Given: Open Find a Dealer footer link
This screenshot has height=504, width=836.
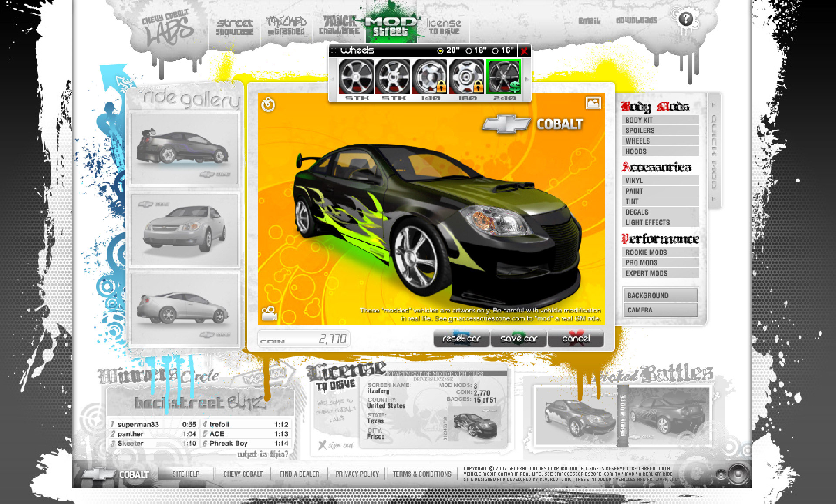Looking at the screenshot, I should [x=300, y=474].
